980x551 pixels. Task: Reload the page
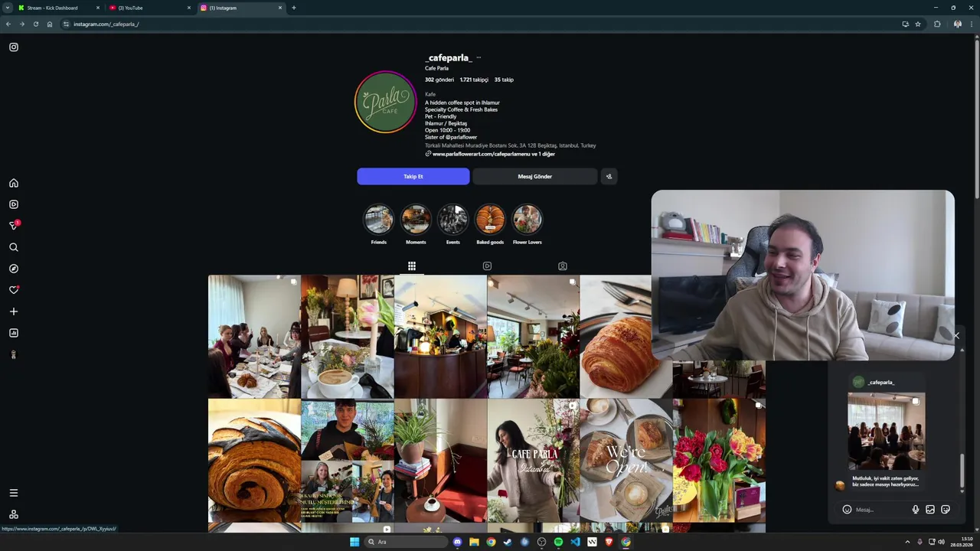[x=35, y=24]
